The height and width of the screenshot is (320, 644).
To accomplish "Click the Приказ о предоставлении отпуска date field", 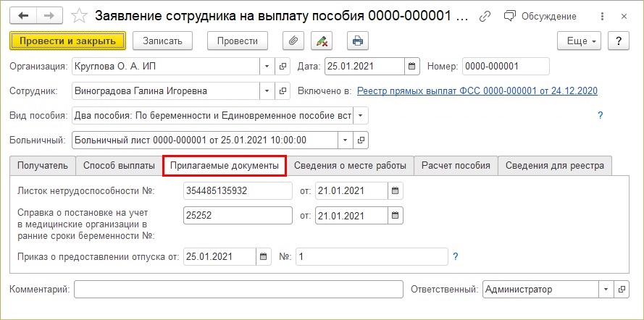I will click(219, 257).
